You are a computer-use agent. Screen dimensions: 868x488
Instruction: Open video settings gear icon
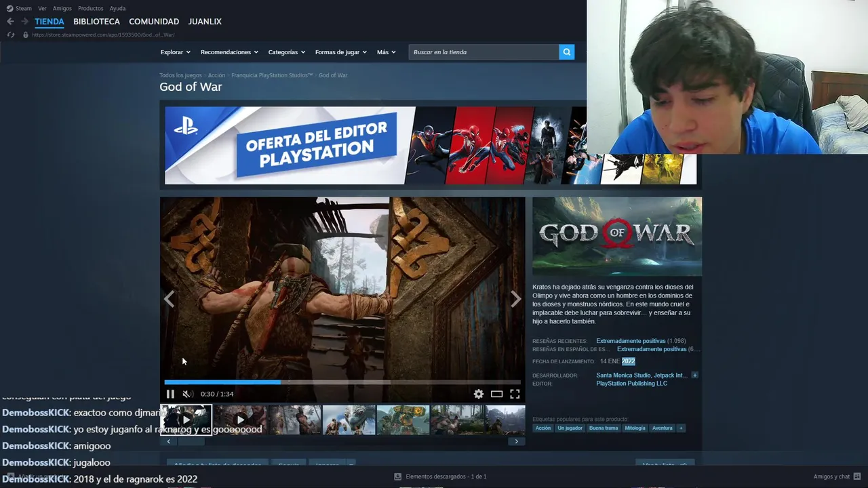tap(479, 394)
